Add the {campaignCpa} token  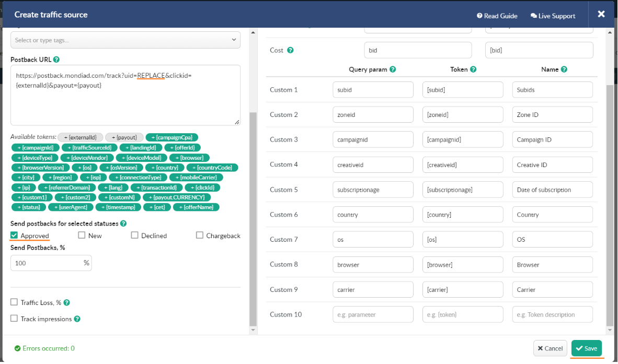pos(172,137)
